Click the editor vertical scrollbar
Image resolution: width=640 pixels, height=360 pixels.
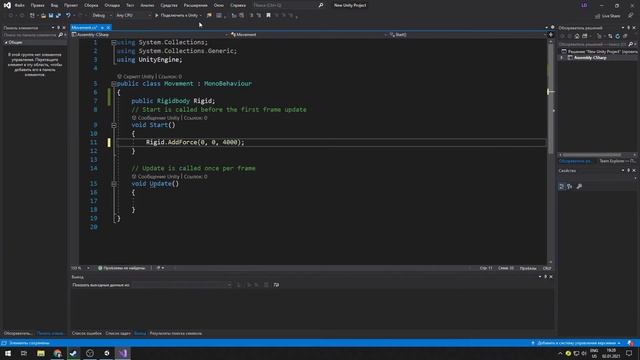(551, 151)
